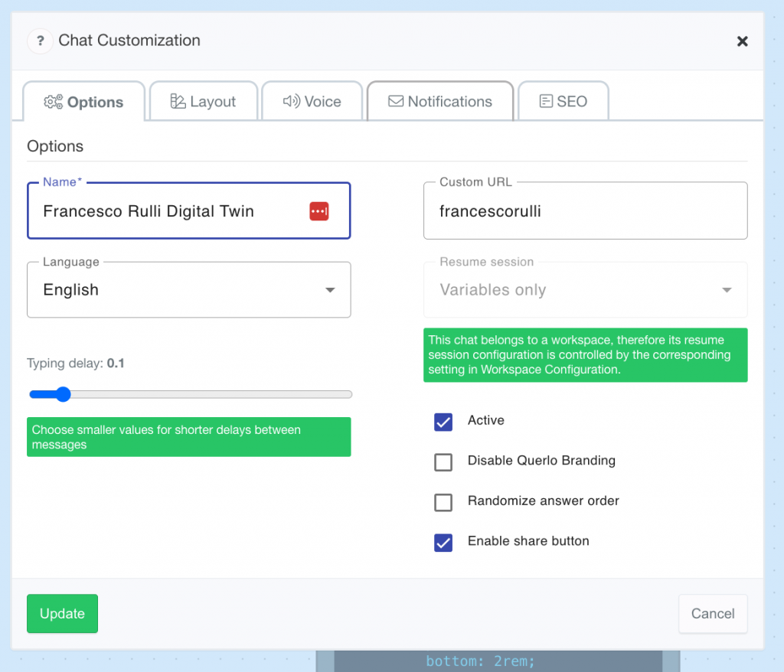Open the Notifications tab
This screenshot has height=672, width=784.
440,102
